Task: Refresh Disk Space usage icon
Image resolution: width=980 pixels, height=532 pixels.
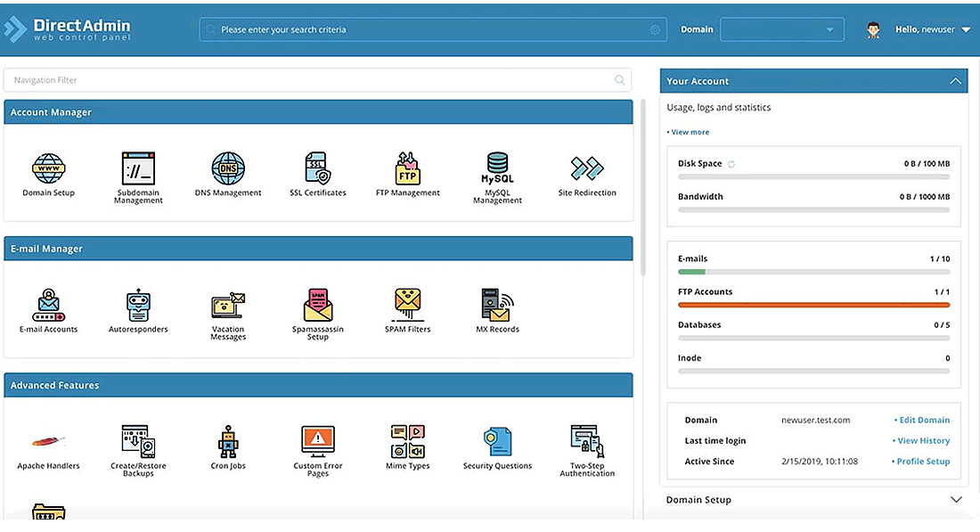Action: pyautogui.click(x=731, y=164)
